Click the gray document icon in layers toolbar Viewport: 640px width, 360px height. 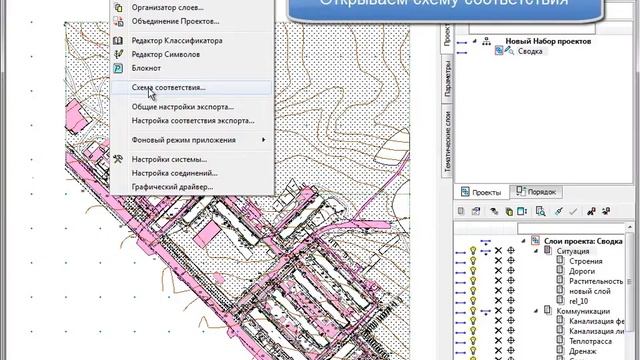click(461, 211)
